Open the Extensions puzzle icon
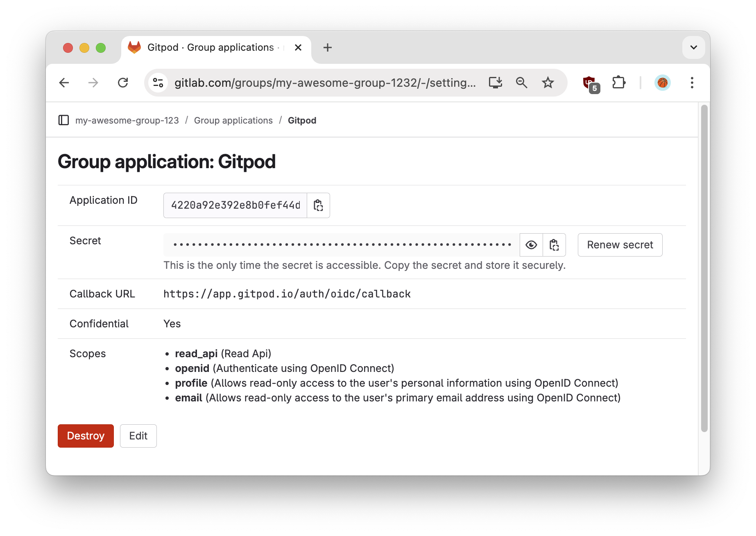The width and height of the screenshot is (756, 536). (619, 83)
